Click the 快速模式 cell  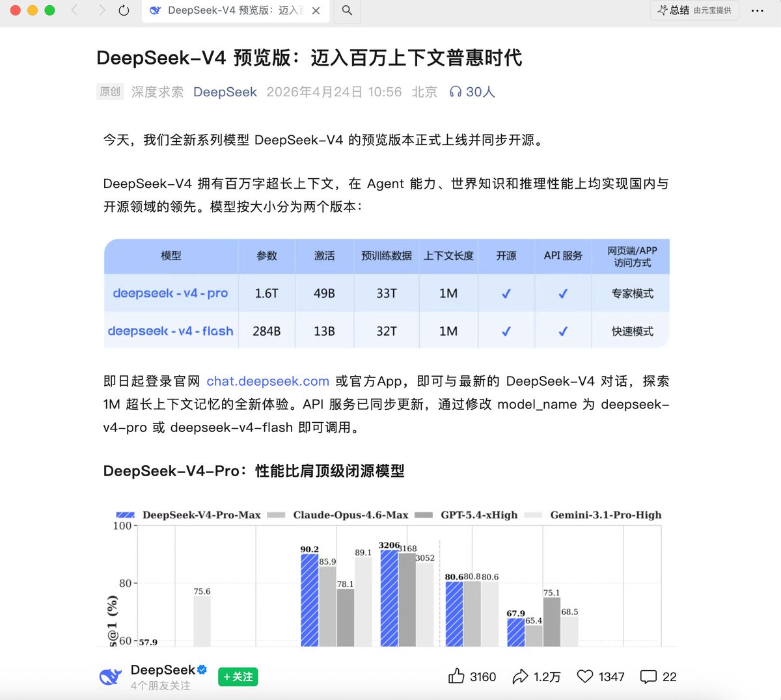click(632, 331)
